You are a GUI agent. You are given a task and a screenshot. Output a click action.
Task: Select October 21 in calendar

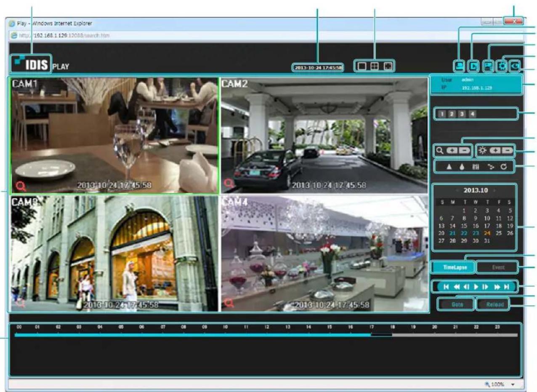pyautogui.click(x=453, y=233)
